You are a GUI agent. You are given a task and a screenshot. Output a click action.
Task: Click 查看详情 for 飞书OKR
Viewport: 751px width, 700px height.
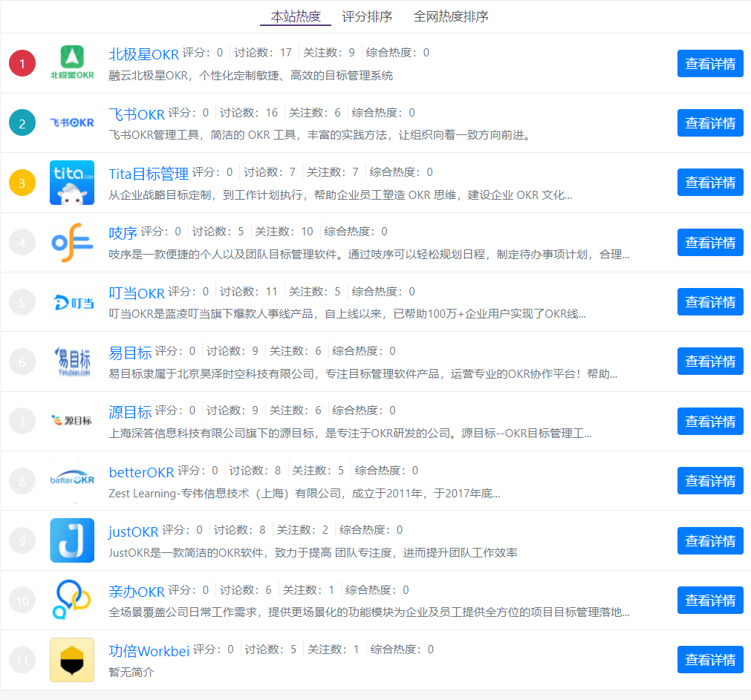coord(710,123)
